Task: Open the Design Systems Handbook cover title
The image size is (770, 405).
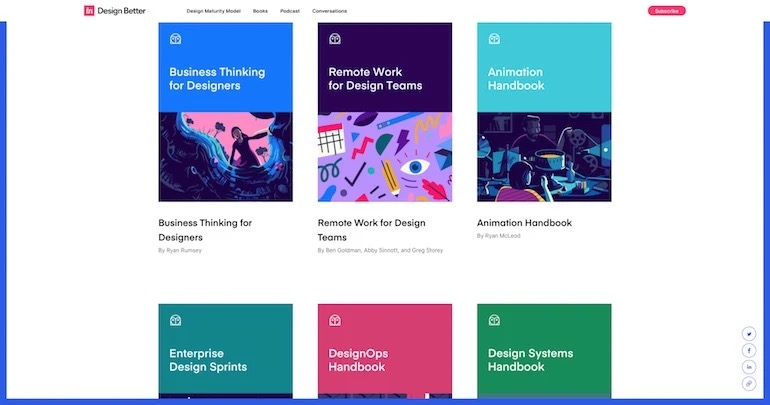Action: 530,360
